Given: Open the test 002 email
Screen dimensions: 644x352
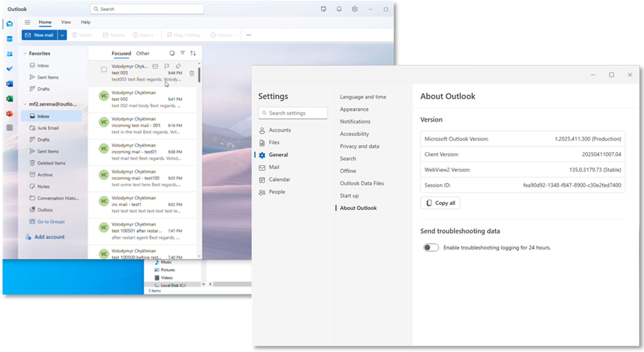Looking at the screenshot, I should tap(142, 99).
